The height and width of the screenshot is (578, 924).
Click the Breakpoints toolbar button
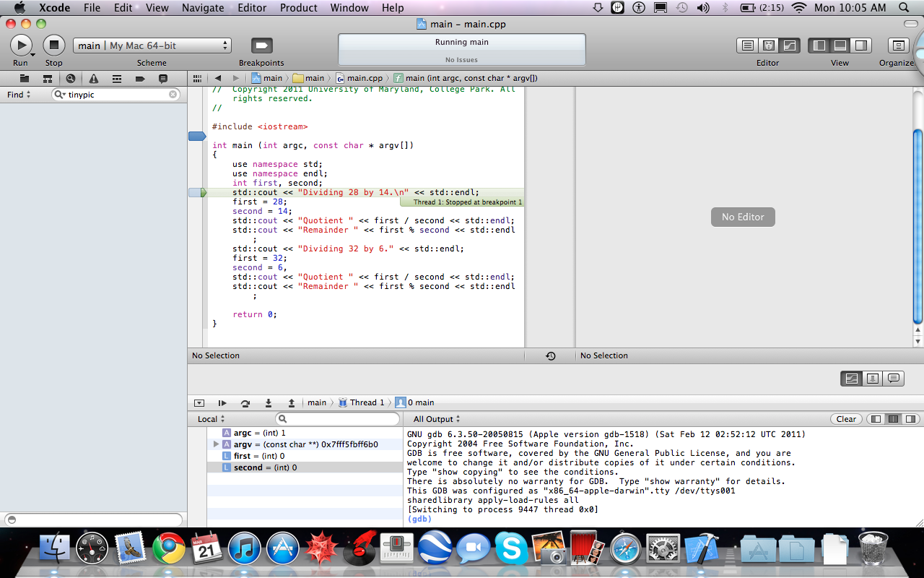pyautogui.click(x=261, y=46)
